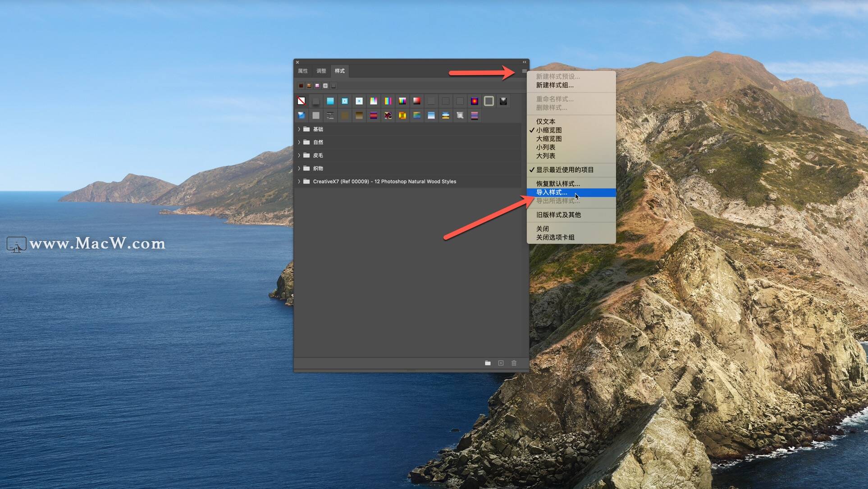Expand the 织物 style group
Screen dimensions: 868x489
pos(299,168)
